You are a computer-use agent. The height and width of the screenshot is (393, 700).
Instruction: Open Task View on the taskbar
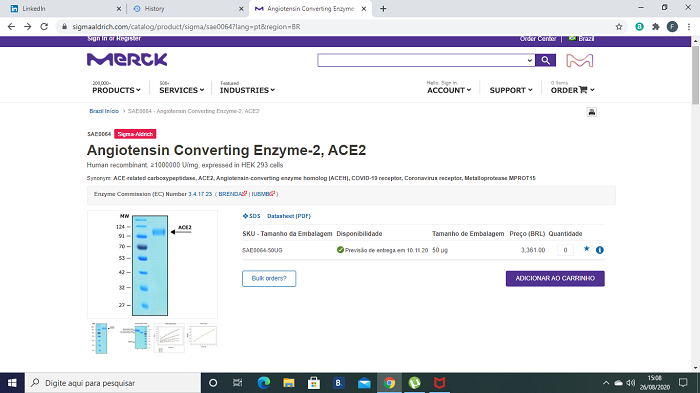coord(238,383)
